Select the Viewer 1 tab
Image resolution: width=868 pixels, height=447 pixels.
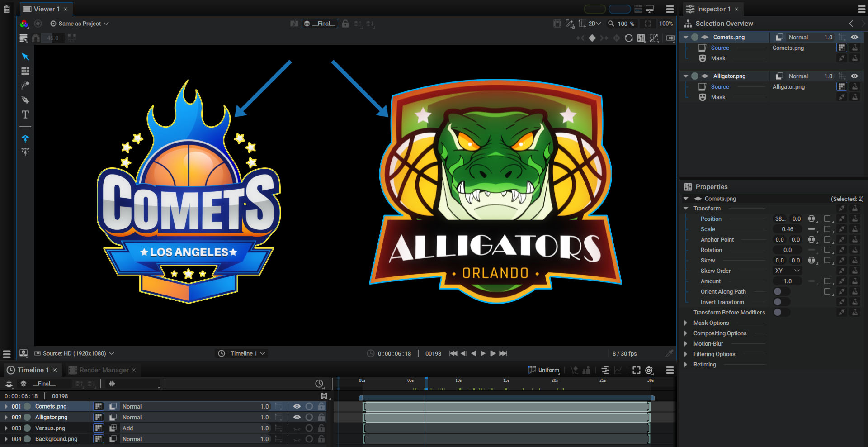pos(47,9)
